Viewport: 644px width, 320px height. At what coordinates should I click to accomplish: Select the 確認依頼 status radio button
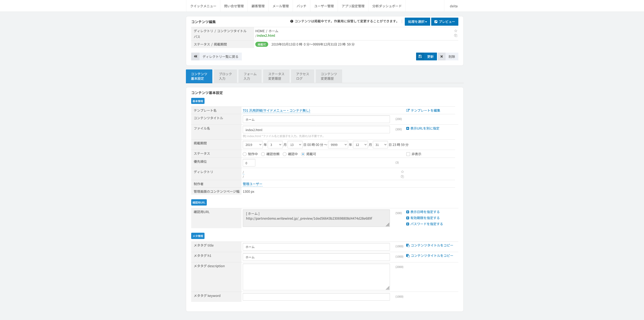click(x=263, y=154)
